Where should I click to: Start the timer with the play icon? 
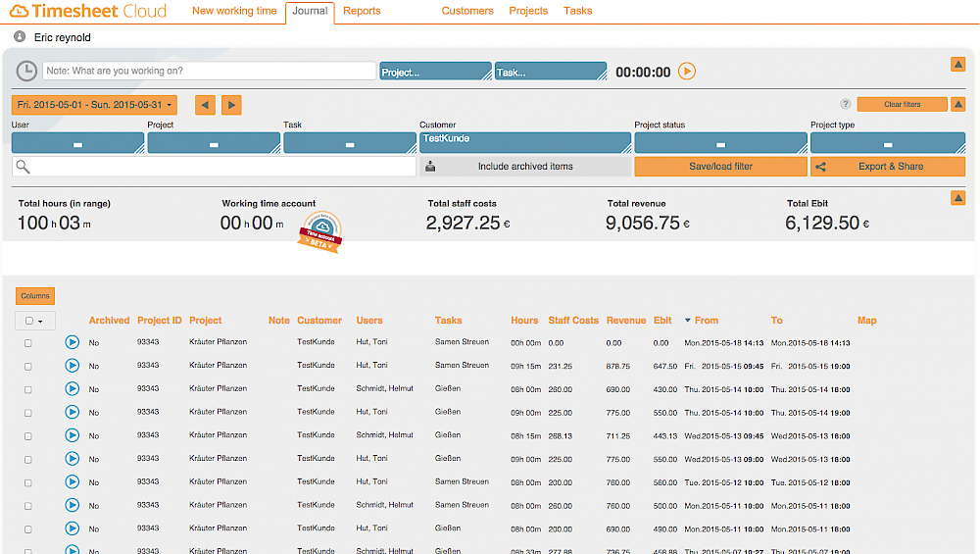[x=686, y=72]
